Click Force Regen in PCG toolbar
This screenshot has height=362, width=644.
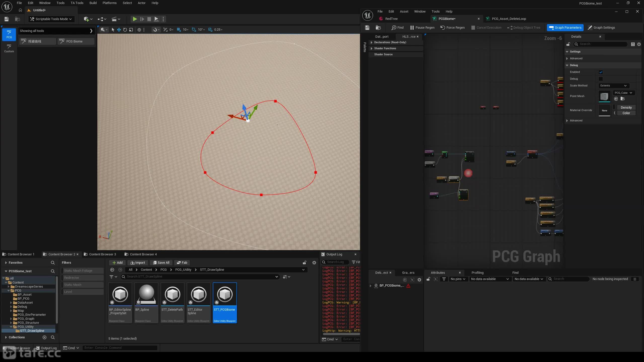click(452, 28)
